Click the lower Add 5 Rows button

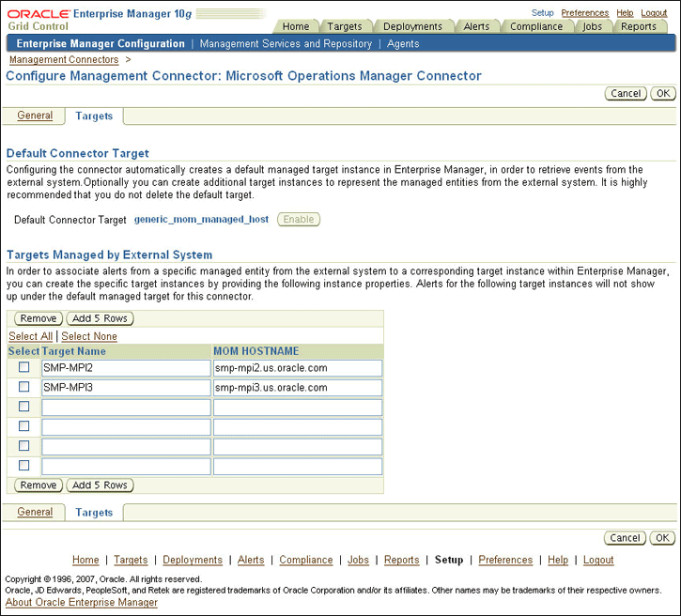(100, 485)
